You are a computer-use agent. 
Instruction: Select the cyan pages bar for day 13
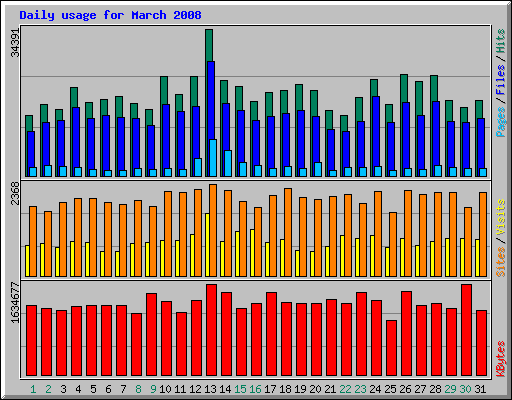(213, 158)
